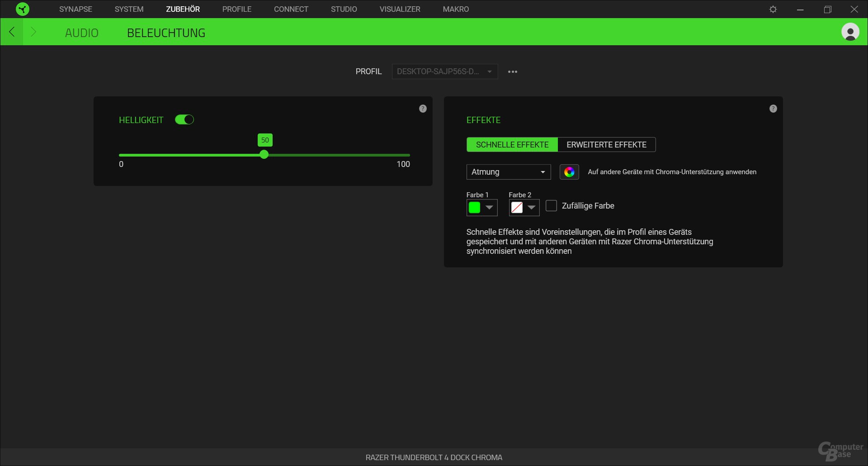The width and height of the screenshot is (868, 466).
Task: Toggle the Helligkeit switch off
Action: tap(184, 119)
